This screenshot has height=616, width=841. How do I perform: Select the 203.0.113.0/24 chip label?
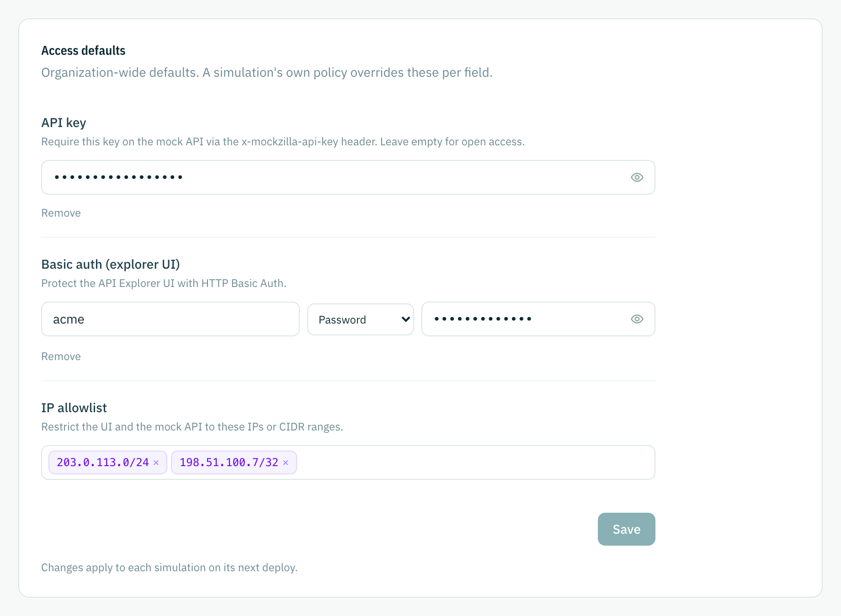(103, 462)
